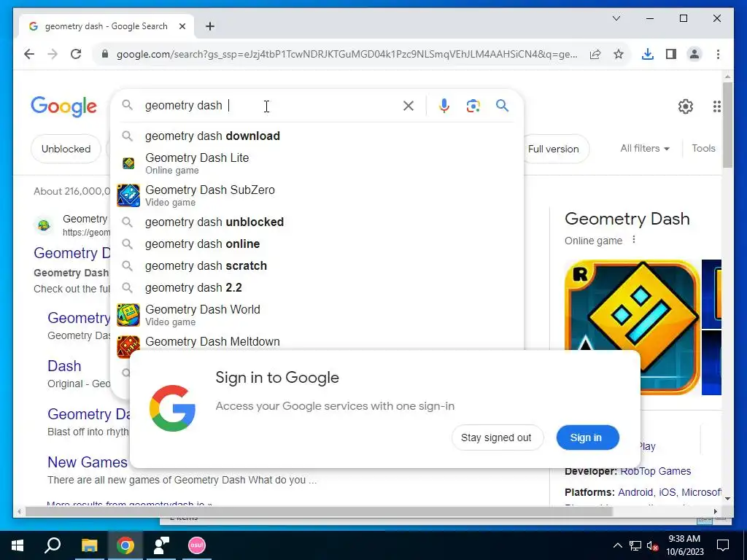Screen dimensions: 747x560
Task: Open Google quick settings gear
Action: coord(686,106)
